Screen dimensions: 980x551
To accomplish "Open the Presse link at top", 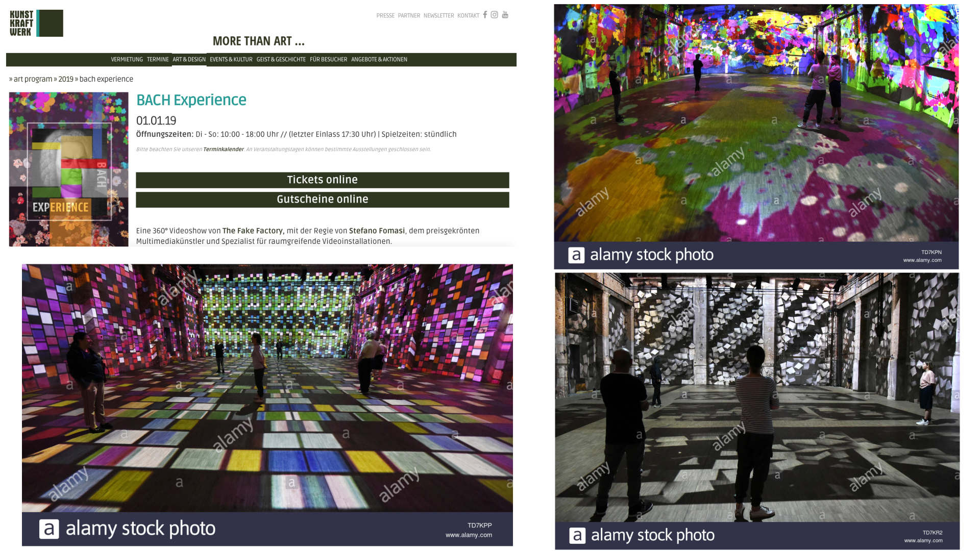I will pos(385,16).
